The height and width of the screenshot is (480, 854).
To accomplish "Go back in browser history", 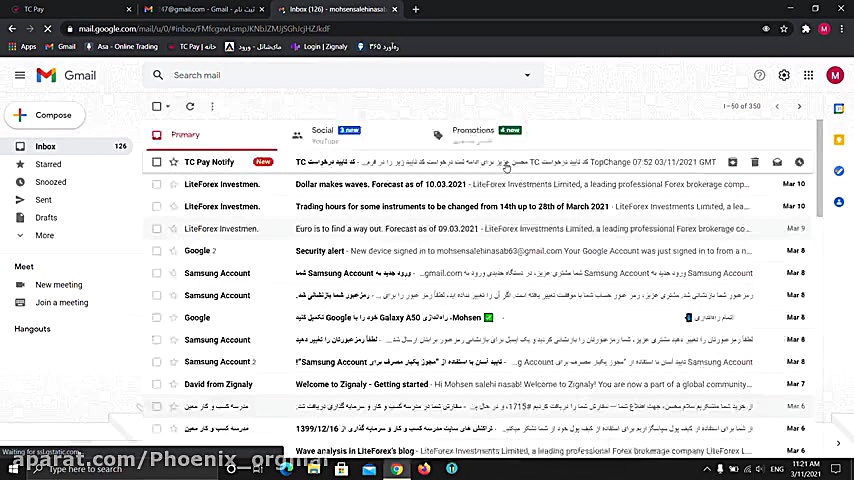I will click(x=12, y=29).
